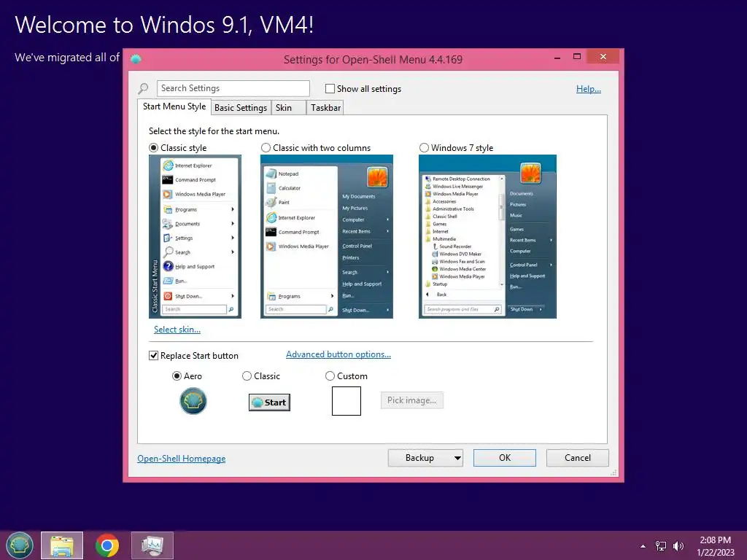The height and width of the screenshot is (560, 747).
Task: Click the Windows 7 style preview image
Action: coord(487,237)
